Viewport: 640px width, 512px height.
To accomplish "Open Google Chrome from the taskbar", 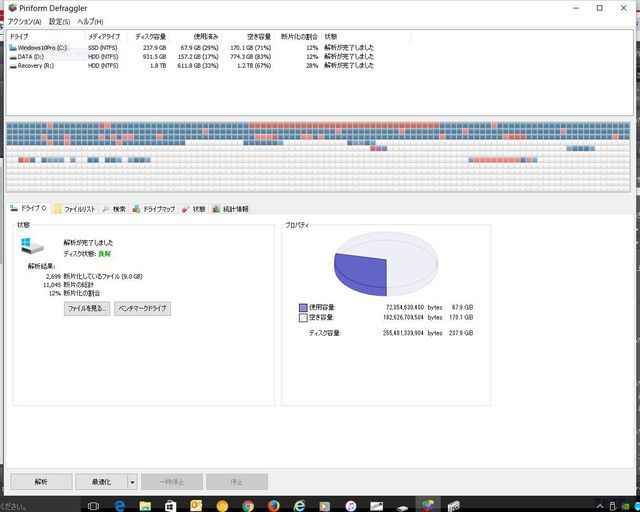I will tap(248, 506).
